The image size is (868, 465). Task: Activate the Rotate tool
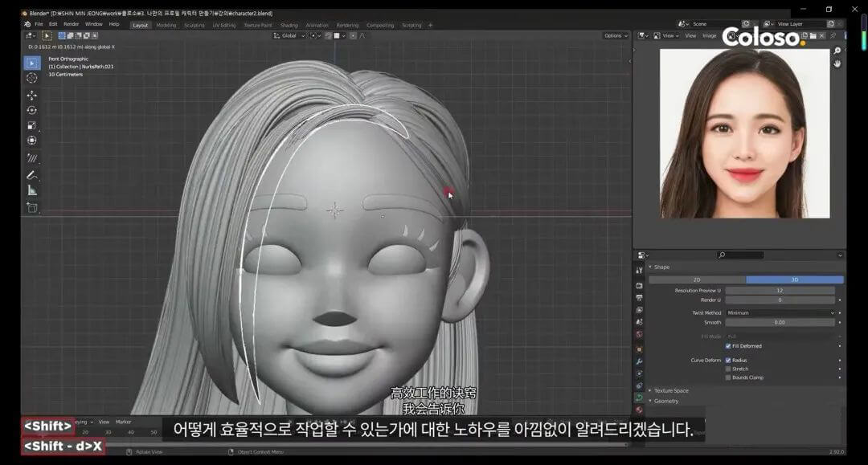[x=31, y=111]
